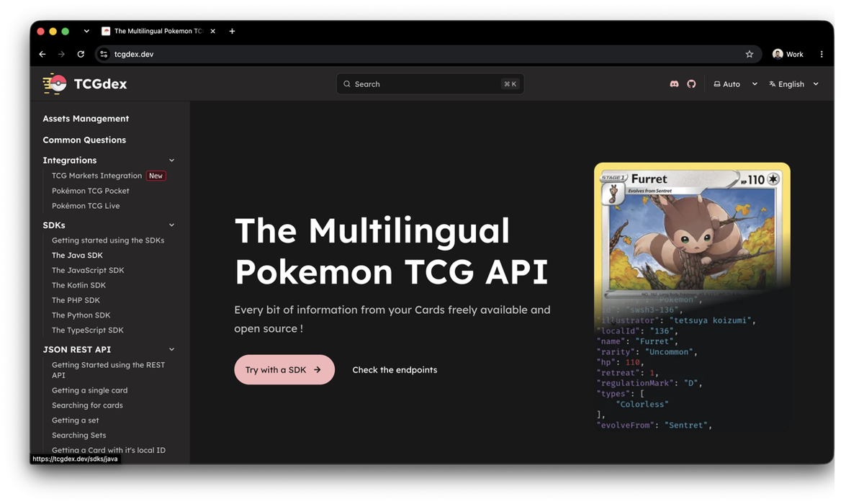This screenshot has height=504, width=864.
Task: Open Getting Started using the REST API
Action: 108,370
